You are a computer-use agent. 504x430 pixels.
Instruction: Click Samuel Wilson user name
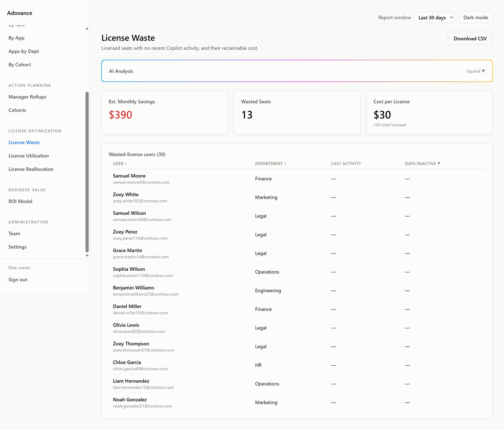[x=129, y=213]
